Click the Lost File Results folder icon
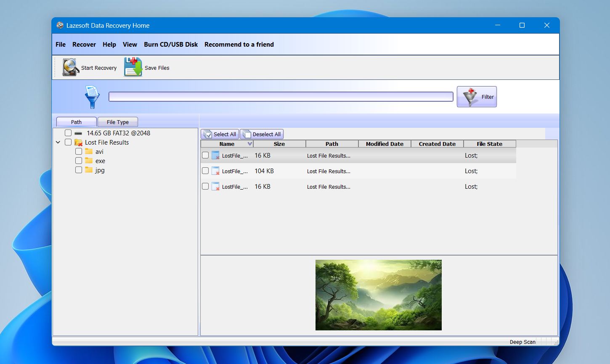Viewport: 610px width, 364px height. pos(78,142)
